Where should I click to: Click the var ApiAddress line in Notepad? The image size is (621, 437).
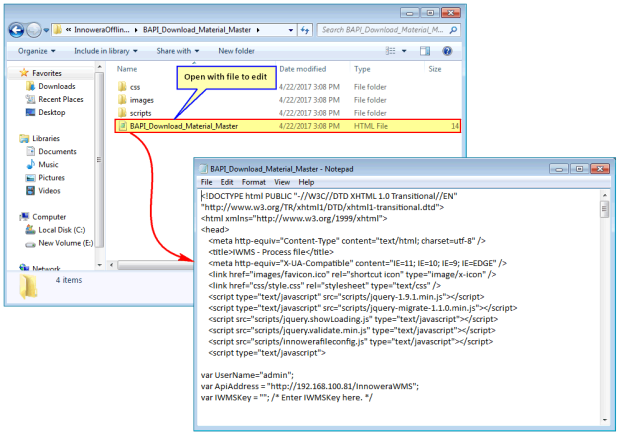[310, 386]
